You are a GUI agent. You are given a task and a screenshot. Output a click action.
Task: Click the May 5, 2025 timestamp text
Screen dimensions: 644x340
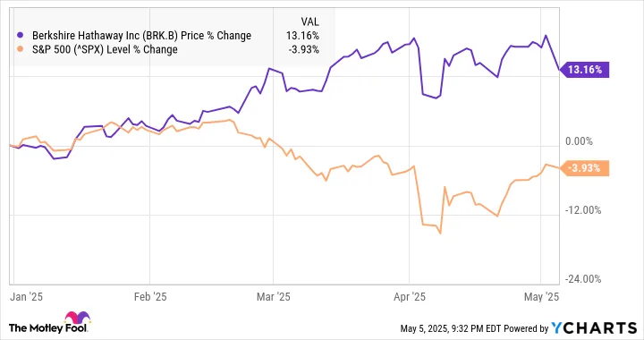445,328
